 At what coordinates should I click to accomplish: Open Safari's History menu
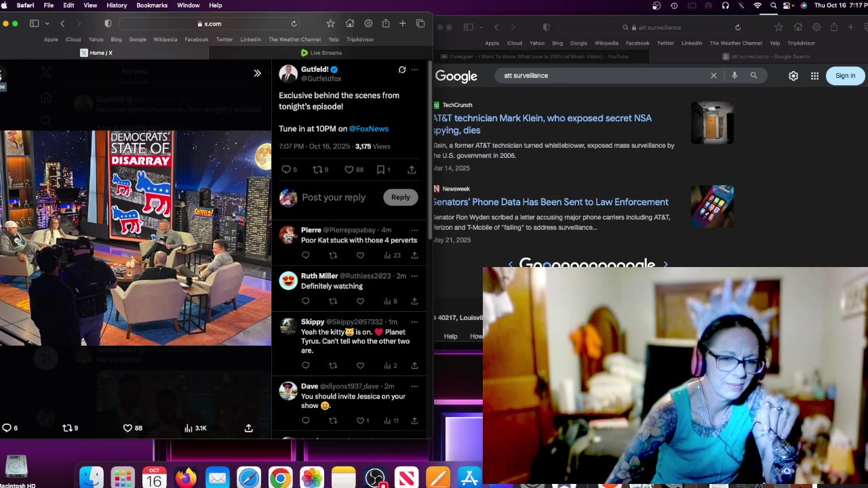tap(117, 5)
